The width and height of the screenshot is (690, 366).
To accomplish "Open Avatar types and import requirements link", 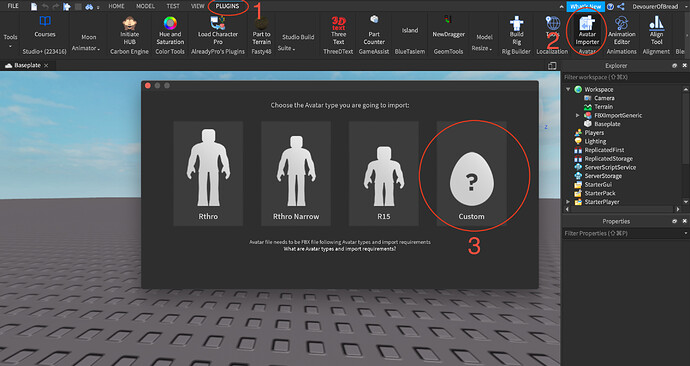I will pos(339,249).
